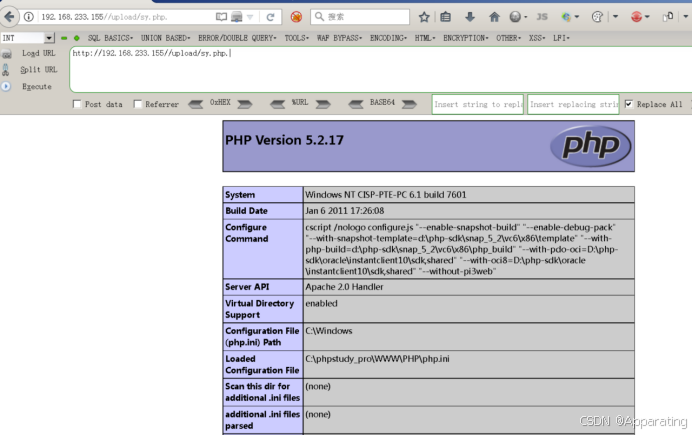Click the right arrow beside 0xHEX
This screenshot has width=692, height=435.
(x=245, y=105)
